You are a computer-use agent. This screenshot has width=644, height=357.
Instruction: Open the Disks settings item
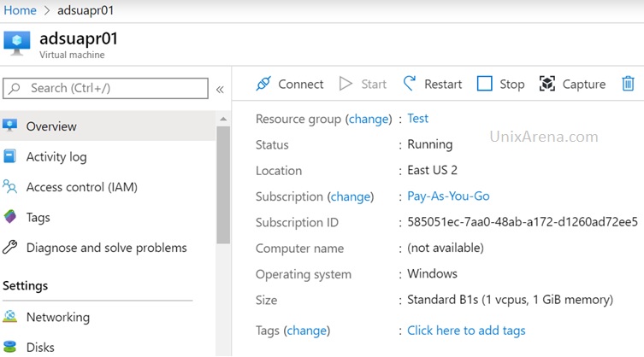coord(108,347)
